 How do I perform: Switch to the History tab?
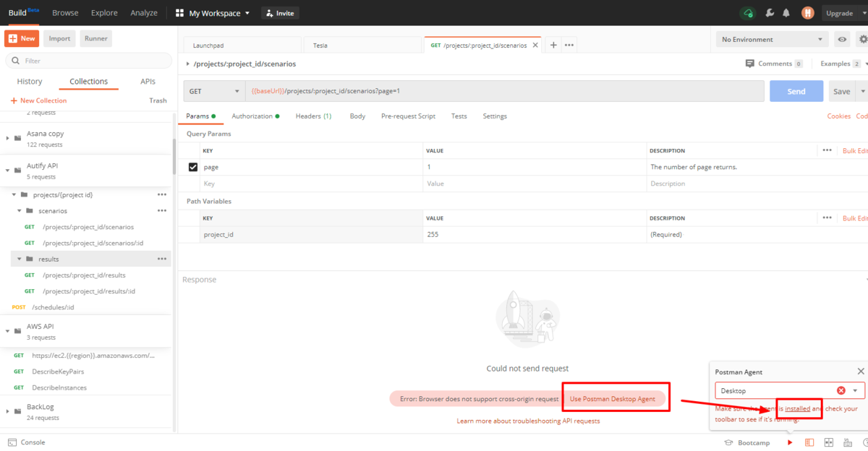30,82
